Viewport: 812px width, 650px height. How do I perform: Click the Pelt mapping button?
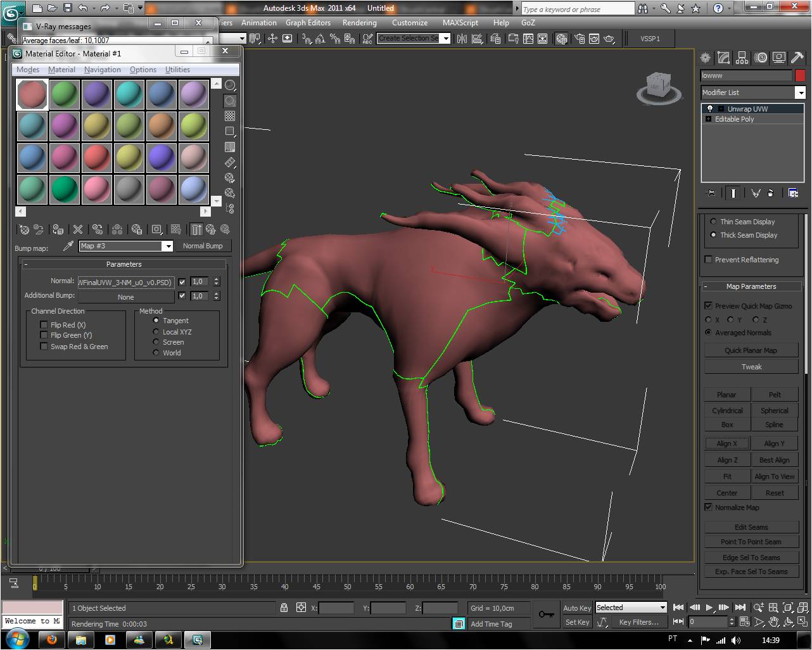point(775,395)
